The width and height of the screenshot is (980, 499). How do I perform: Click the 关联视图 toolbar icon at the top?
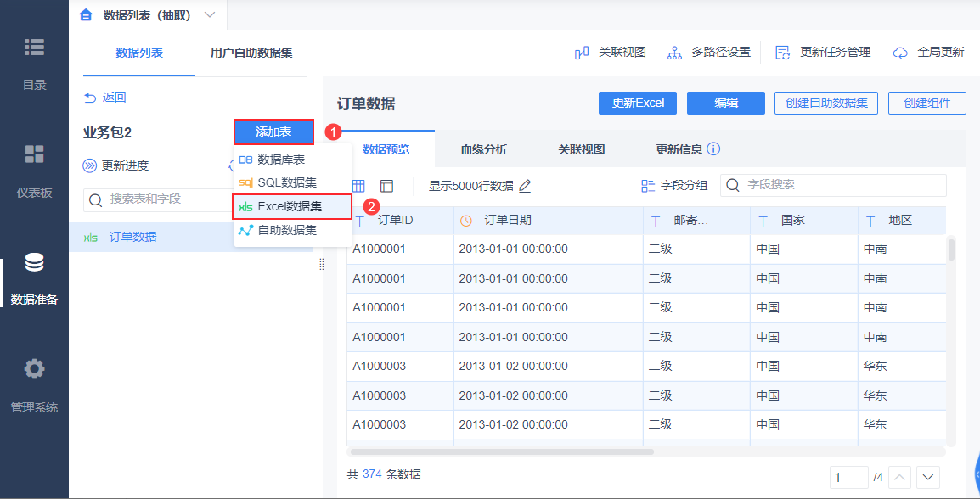tap(582, 53)
